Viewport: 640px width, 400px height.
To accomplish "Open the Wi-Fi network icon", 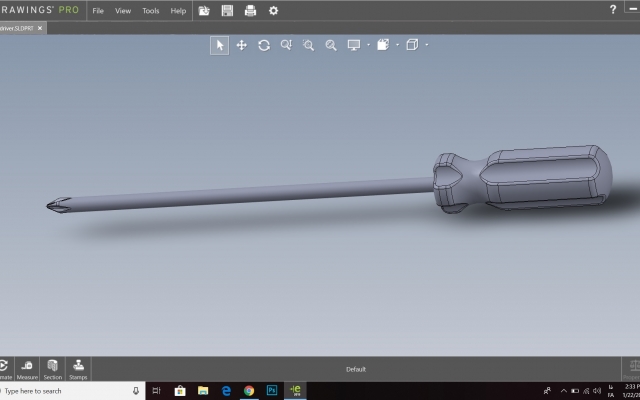I will 586,391.
